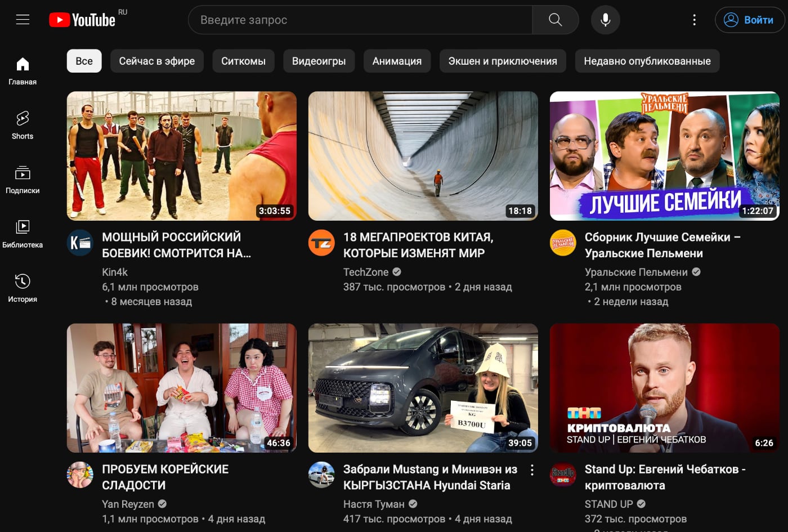Open title Забрали Mustang и Минивэн
The height and width of the screenshot is (532, 788).
430,477
